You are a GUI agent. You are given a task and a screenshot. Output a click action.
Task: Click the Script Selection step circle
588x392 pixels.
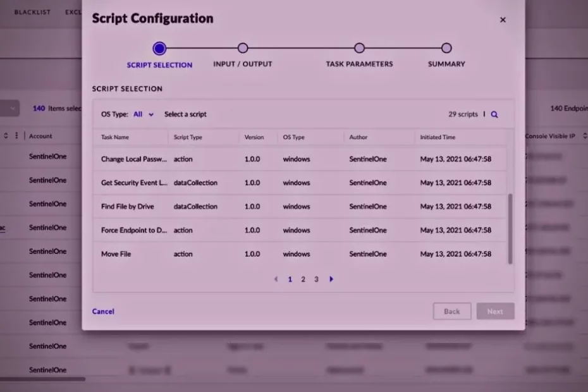tap(159, 48)
